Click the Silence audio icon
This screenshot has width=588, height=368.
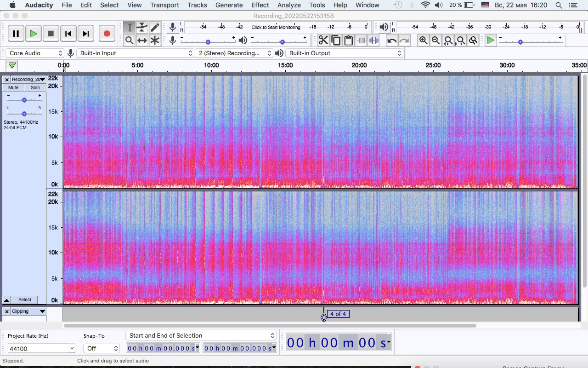point(373,40)
